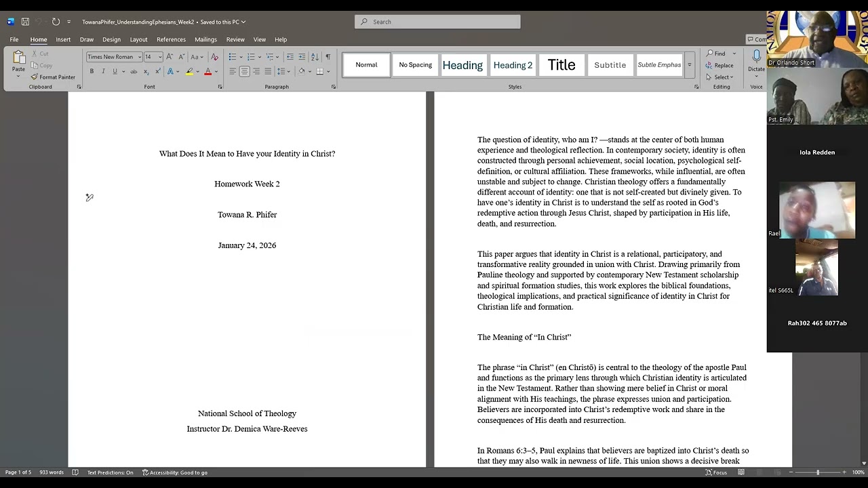The height and width of the screenshot is (488, 868).
Task: Check Accessibility: Good to go status
Action: point(175,472)
